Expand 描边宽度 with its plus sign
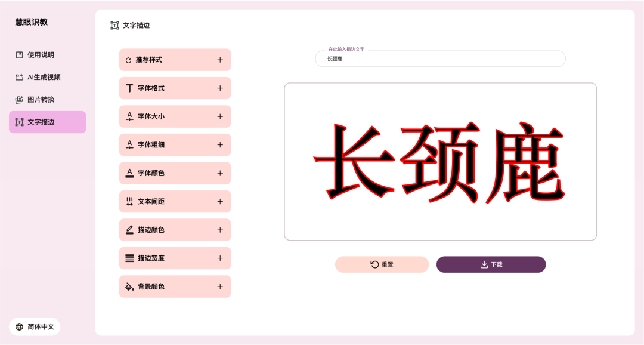The height and width of the screenshot is (345, 644). coord(220,258)
